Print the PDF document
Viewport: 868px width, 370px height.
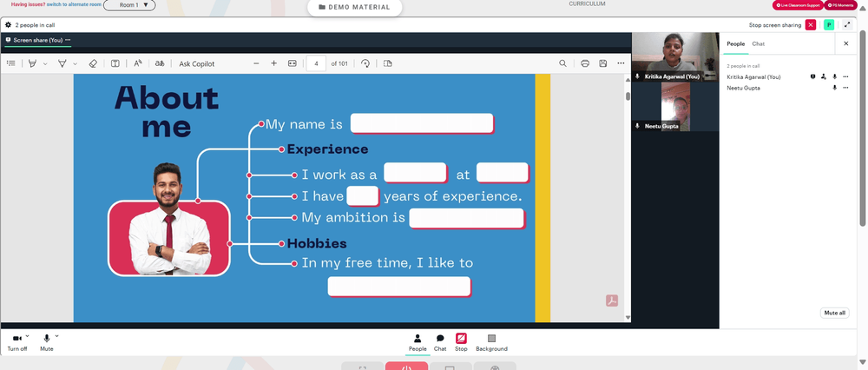[585, 63]
